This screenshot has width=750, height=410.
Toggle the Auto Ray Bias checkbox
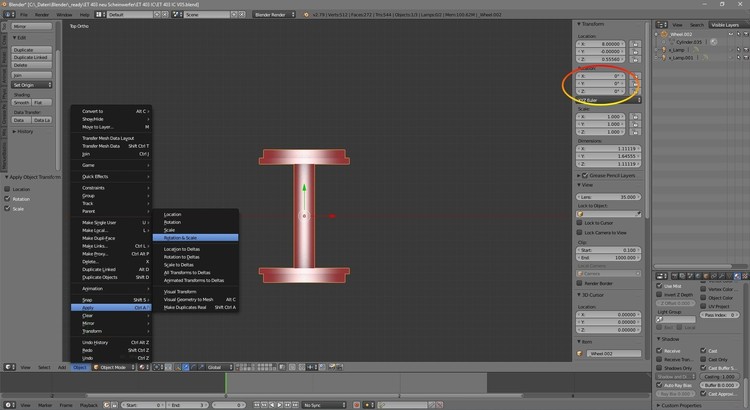pos(659,385)
